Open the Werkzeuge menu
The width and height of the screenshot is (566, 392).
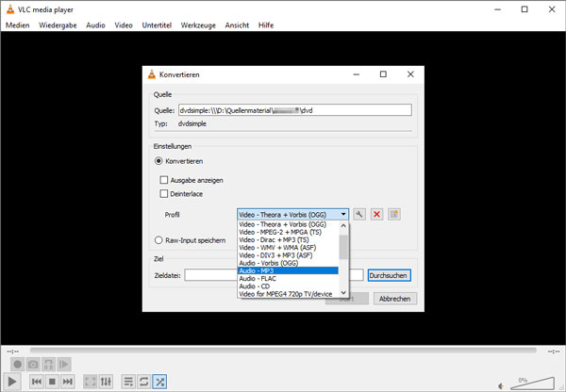click(x=198, y=25)
